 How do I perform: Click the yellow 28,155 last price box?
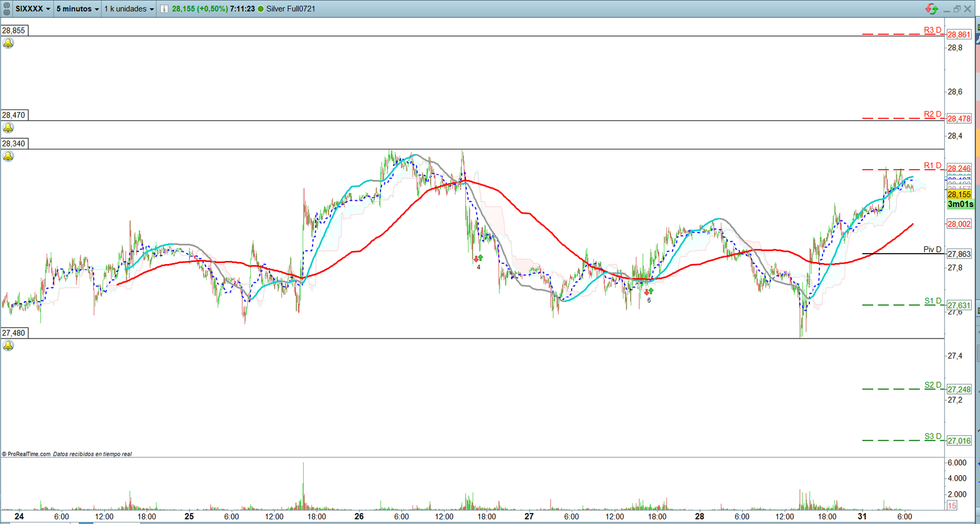coord(960,194)
